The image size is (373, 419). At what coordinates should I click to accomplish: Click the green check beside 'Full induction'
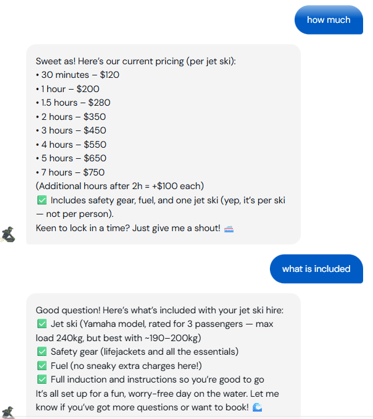tap(42, 379)
